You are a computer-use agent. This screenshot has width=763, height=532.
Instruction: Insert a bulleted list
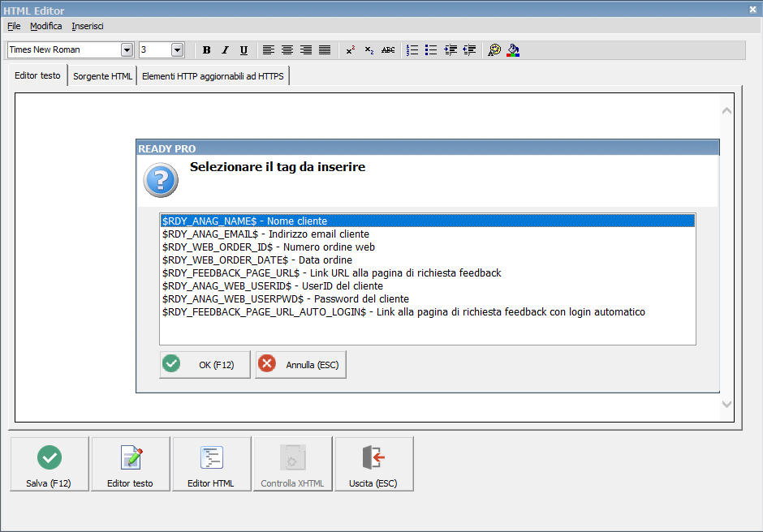click(431, 50)
